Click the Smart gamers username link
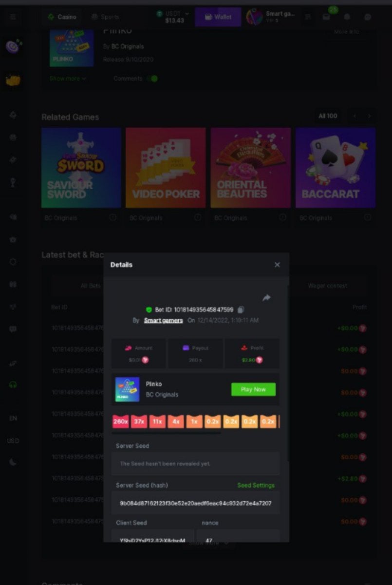This screenshot has height=585, width=392. point(163,320)
